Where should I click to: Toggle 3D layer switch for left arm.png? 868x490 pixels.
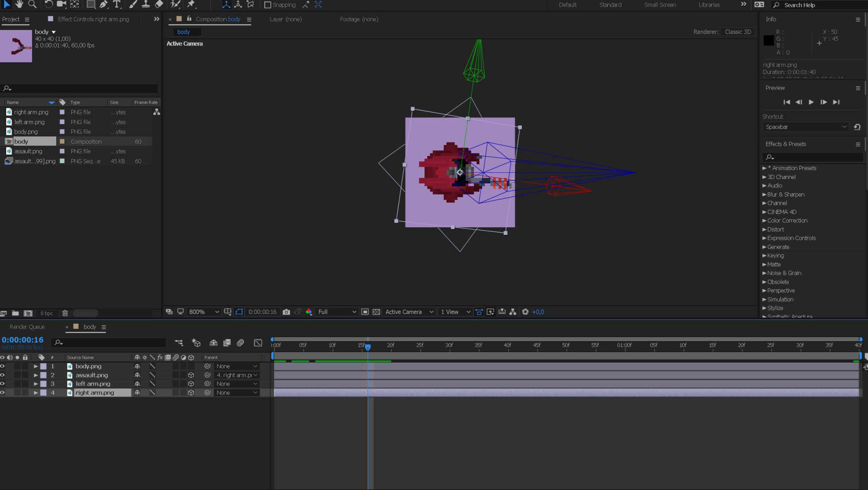[x=191, y=384]
